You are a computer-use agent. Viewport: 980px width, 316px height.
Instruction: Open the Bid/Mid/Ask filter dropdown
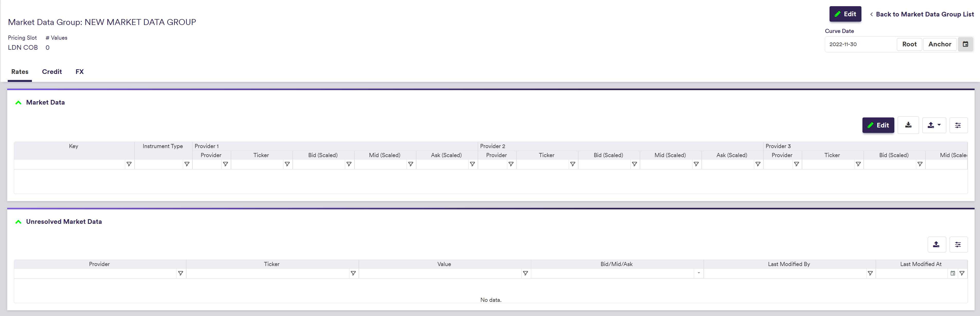(x=699, y=273)
